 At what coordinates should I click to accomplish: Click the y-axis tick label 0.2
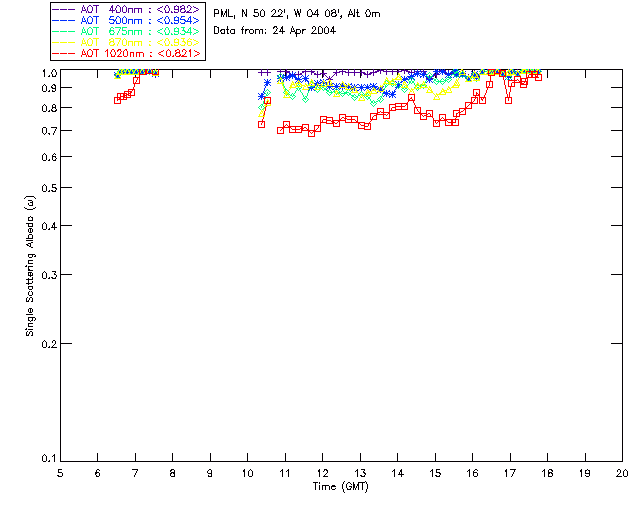(x=49, y=344)
